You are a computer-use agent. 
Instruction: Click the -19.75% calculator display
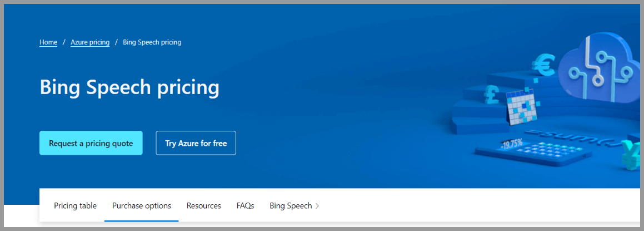click(512, 145)
